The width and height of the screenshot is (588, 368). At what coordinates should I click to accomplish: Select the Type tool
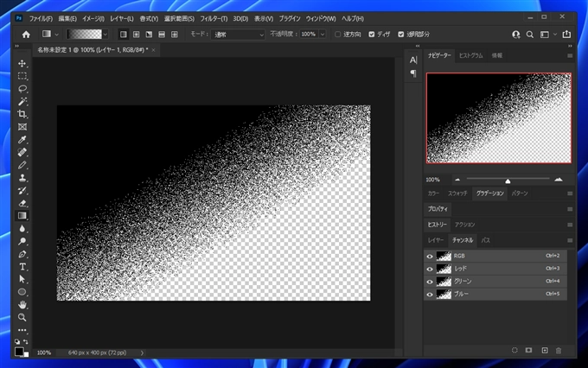point(22,267)
